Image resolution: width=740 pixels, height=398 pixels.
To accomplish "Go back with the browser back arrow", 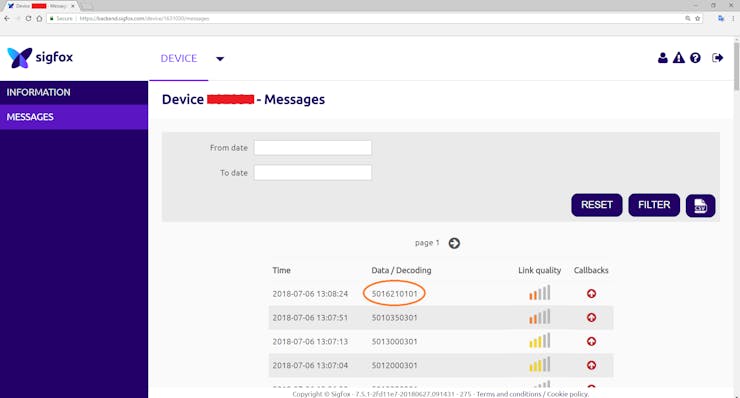I will [x=7, y=18].
